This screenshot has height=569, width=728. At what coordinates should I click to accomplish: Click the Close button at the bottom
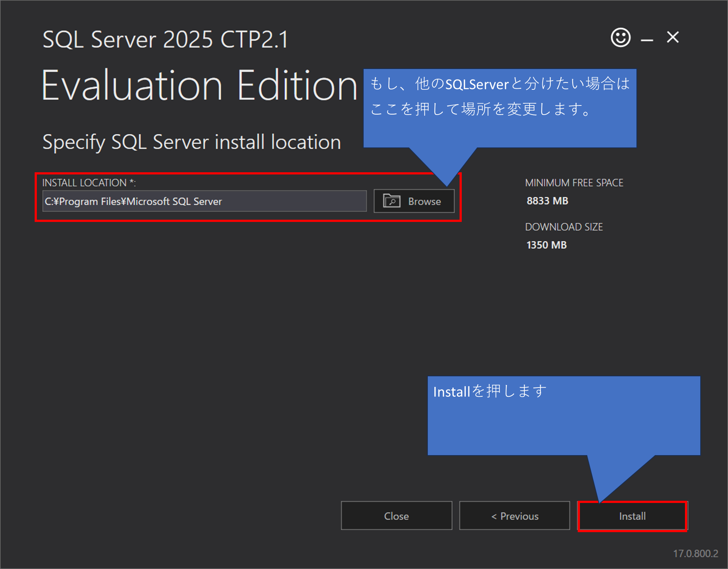click(x=396, y=516)
